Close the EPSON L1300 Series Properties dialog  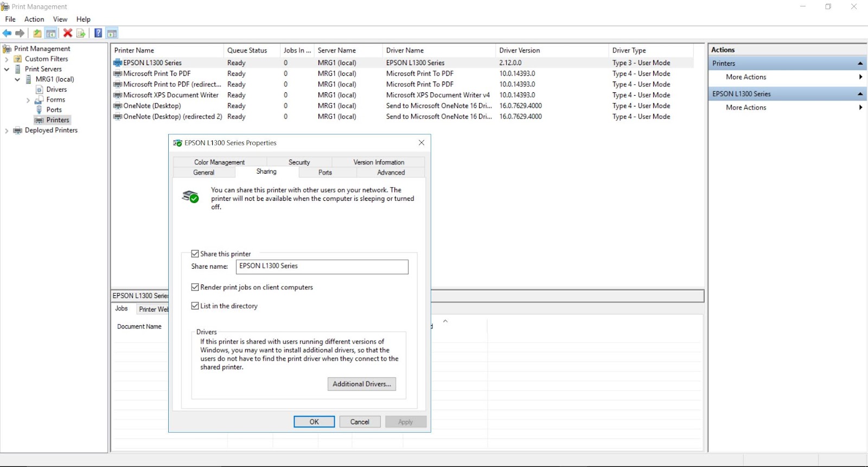422,143
